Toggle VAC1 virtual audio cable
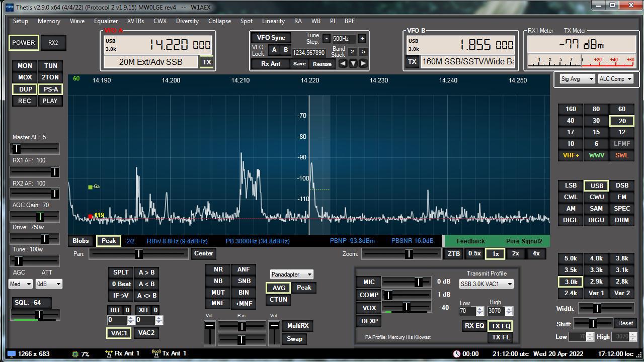The width and height of the screenshot is (644, 362). [119, 333]
